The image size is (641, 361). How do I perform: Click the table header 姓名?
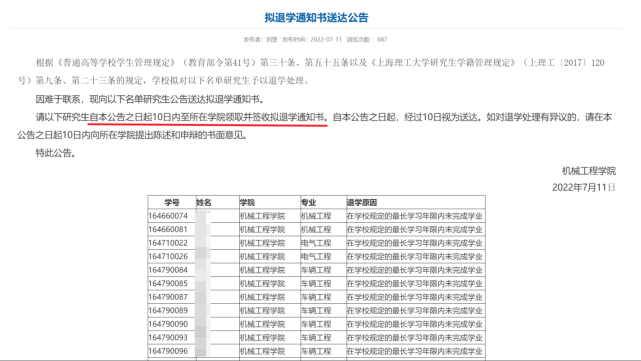click(x=204, y=202)
